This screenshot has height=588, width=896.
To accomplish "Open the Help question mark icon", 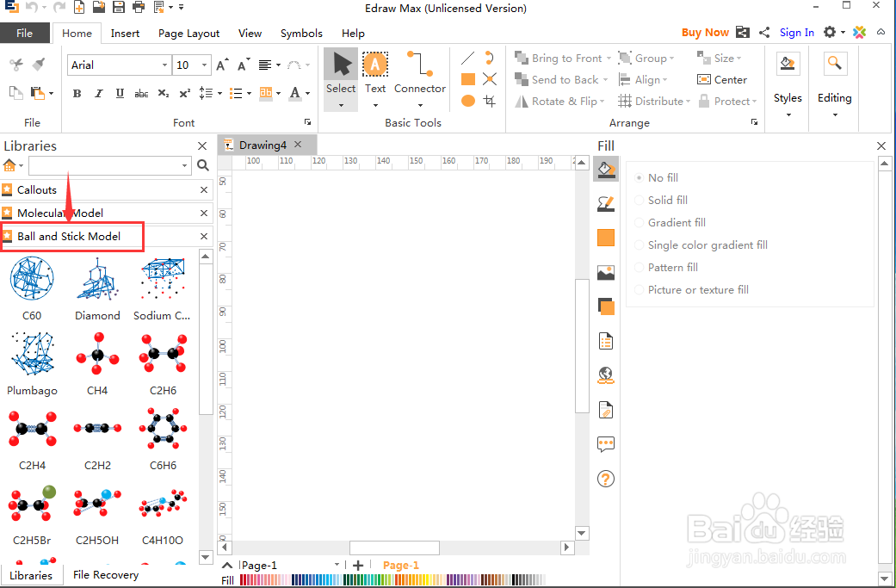I will click(606, 479).
